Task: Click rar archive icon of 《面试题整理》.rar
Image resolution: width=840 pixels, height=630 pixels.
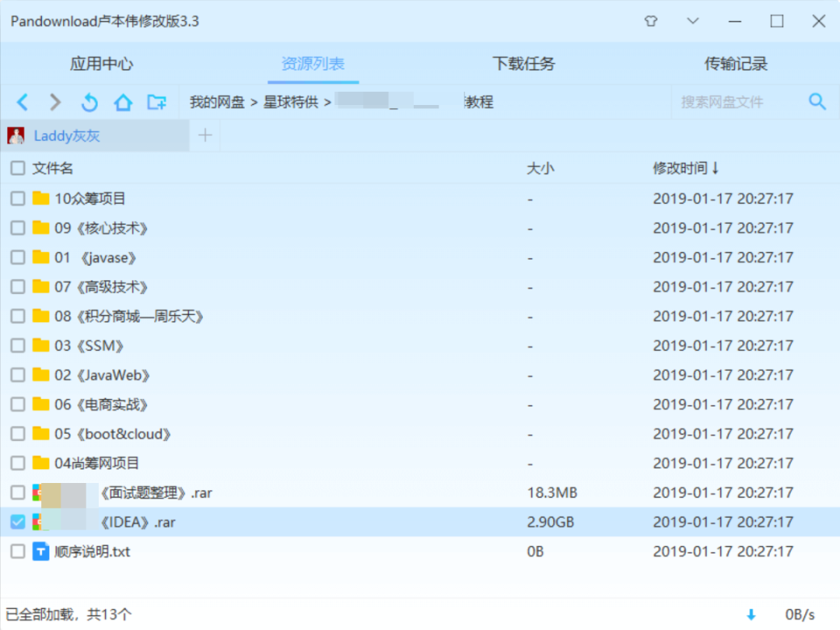Action: (37, 492)
